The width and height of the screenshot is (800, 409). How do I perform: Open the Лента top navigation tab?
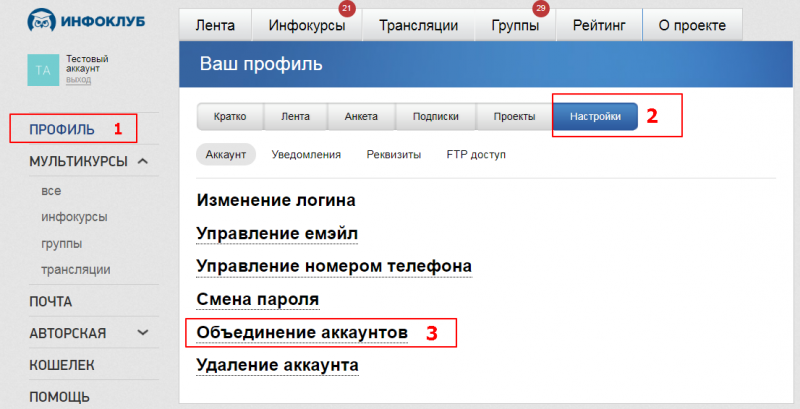[215, 25]
